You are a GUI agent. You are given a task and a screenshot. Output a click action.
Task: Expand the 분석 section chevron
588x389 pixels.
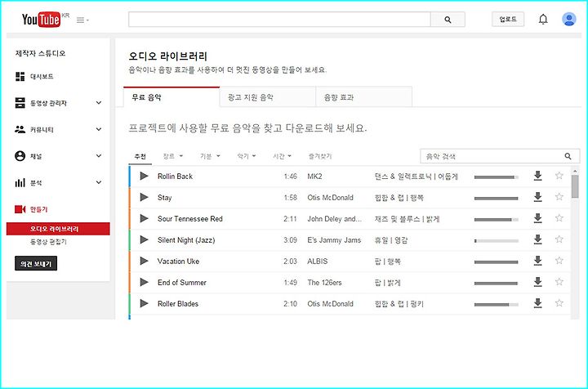point(99,183)
